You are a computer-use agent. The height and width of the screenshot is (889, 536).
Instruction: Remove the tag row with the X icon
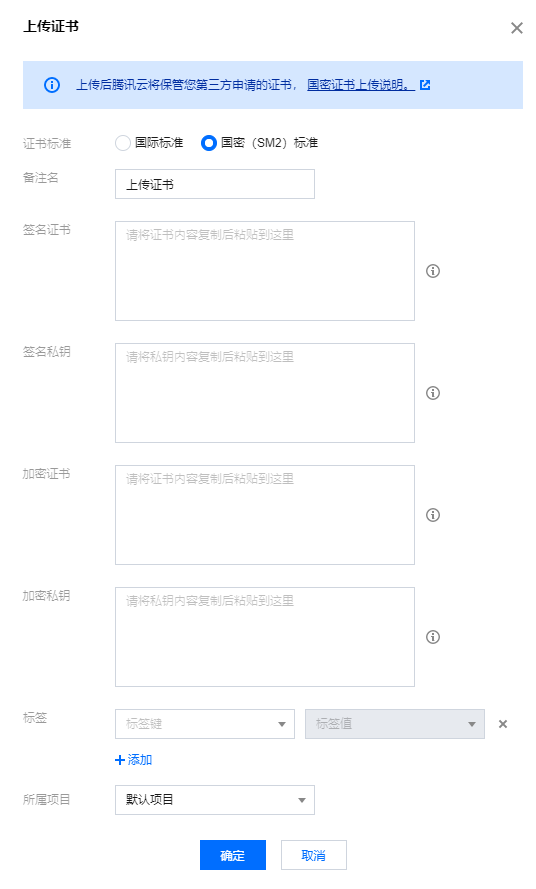503,724
